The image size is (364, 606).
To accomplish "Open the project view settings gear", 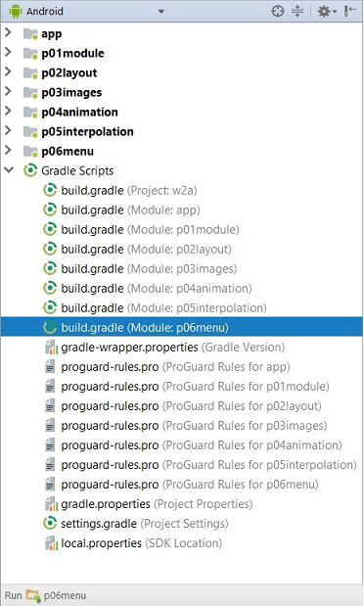I will 326,11.
